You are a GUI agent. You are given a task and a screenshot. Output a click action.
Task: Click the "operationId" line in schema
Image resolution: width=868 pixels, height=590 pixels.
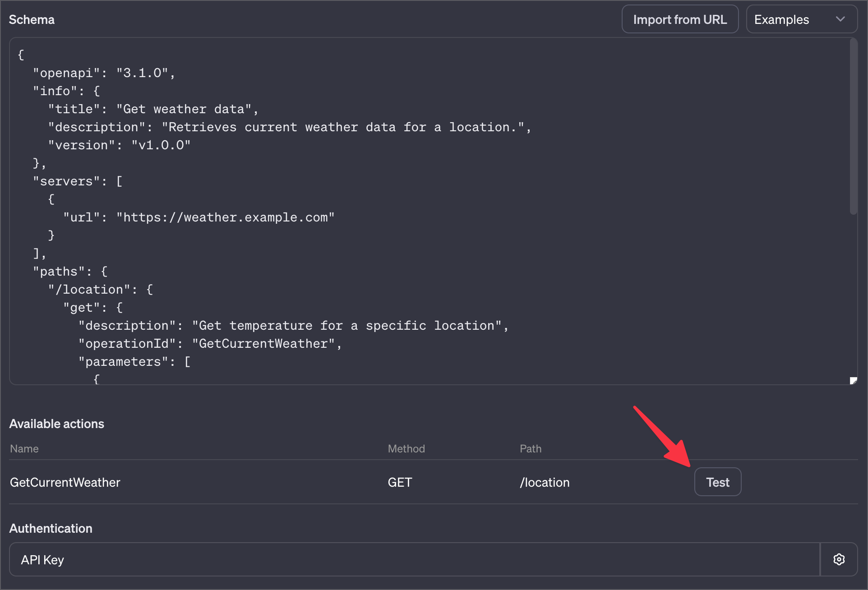[210, 344]
